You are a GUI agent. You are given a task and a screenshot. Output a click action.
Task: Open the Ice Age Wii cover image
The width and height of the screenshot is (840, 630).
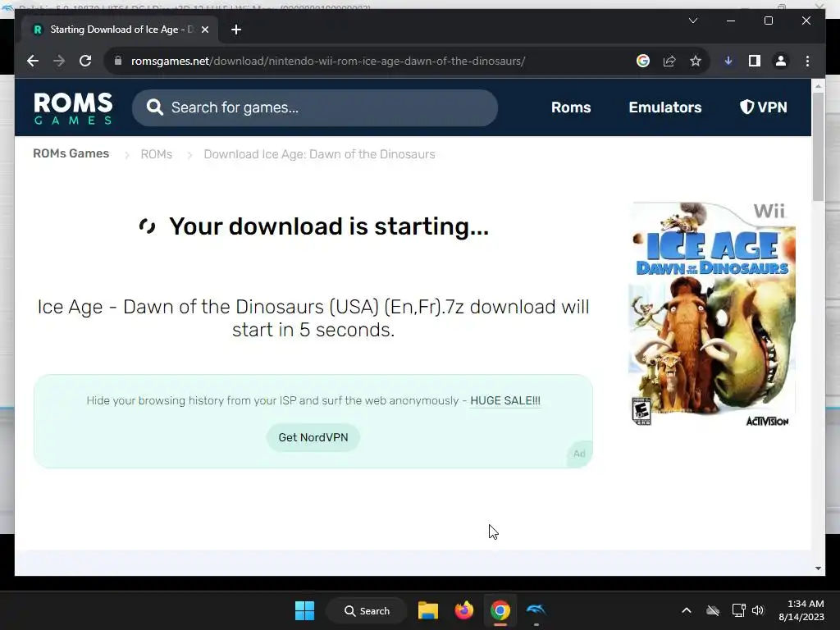[711, 314]
